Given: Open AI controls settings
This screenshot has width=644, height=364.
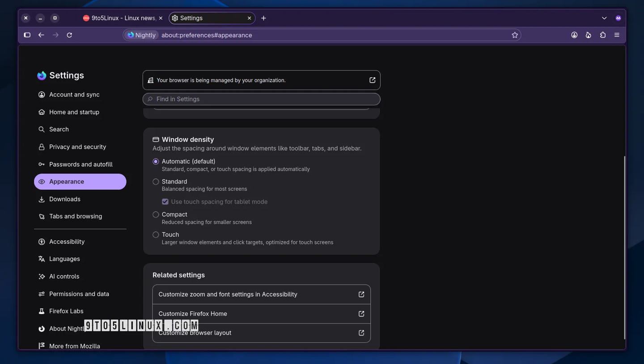Looking at the screenshot, I should coord(80,276).
